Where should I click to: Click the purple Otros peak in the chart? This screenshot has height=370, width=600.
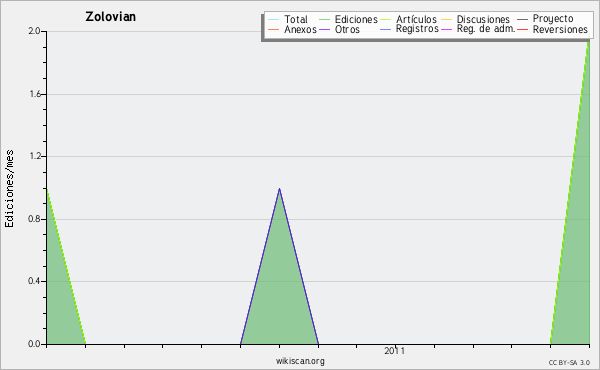point(279,189)
